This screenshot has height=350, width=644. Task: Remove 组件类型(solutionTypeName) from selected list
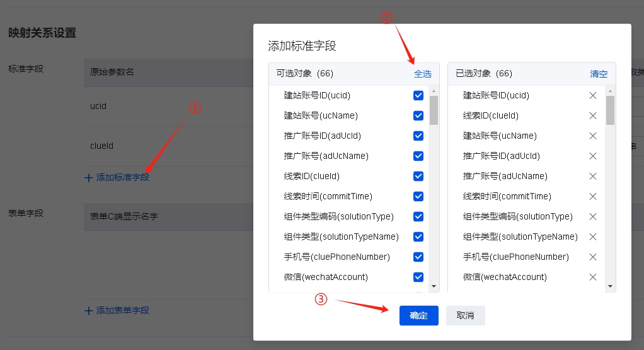(x=592, y=237)
